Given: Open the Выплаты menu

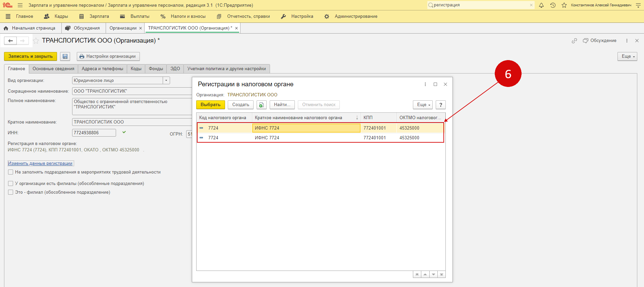Looking at the screenshot, I should [135, 16].
